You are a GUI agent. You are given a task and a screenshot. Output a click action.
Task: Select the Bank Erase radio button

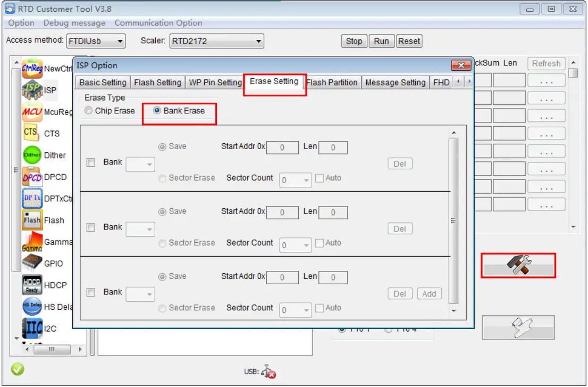click(157, 110)
